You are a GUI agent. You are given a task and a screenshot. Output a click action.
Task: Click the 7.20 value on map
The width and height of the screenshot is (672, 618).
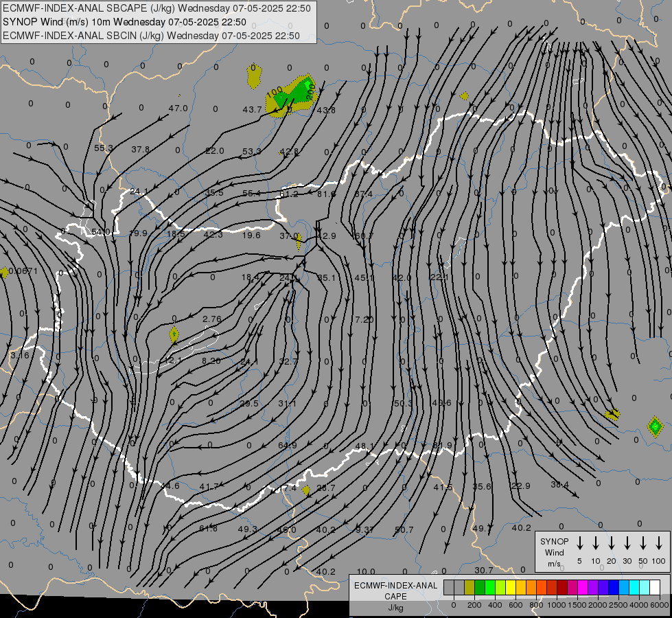[x=364, y=319]
